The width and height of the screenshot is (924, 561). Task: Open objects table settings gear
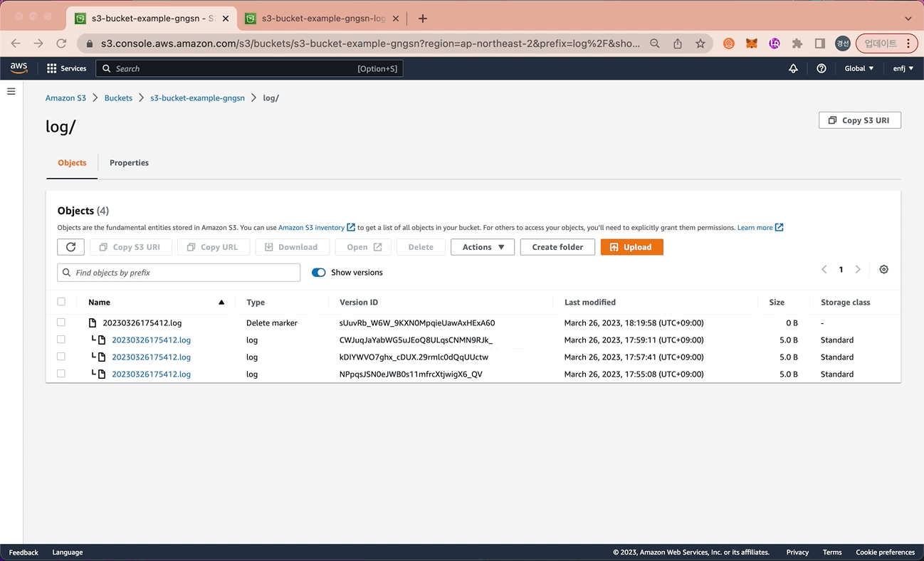pos(883,269)
